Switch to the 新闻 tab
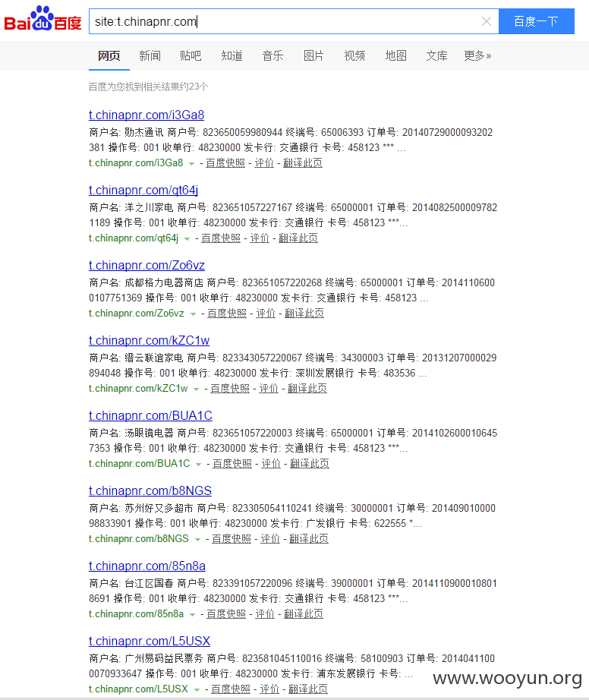 tap(150, 56)
